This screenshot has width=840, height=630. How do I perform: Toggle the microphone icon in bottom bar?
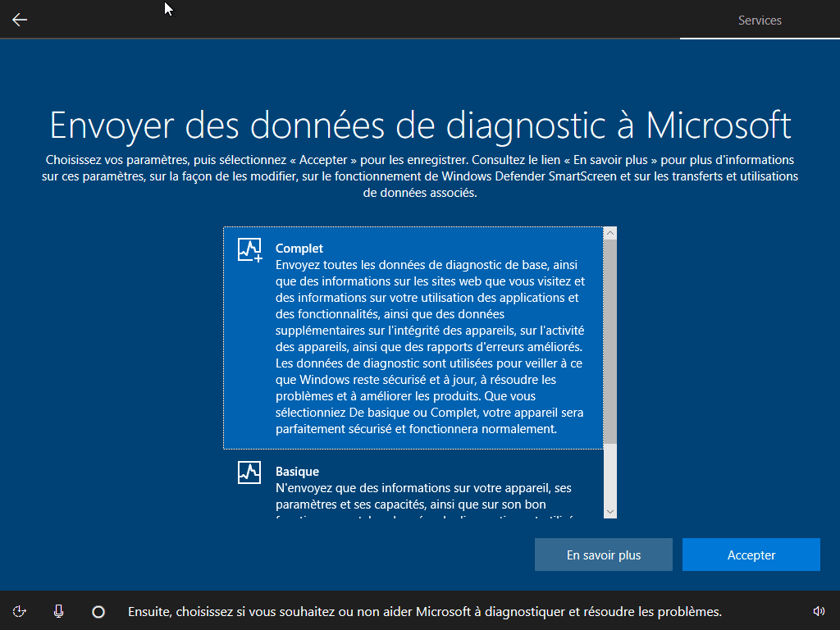click(58, 611)
